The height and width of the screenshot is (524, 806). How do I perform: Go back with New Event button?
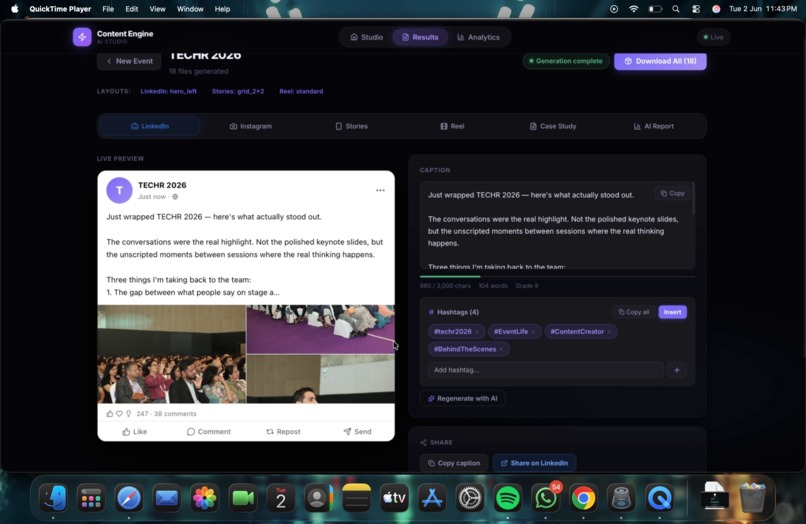tap(129, 61)
